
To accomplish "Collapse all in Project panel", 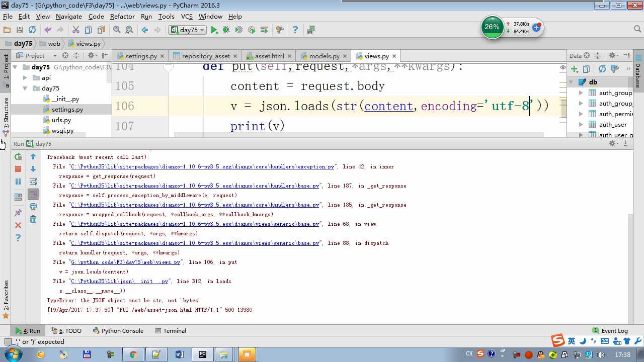I will tap(76, 56).
